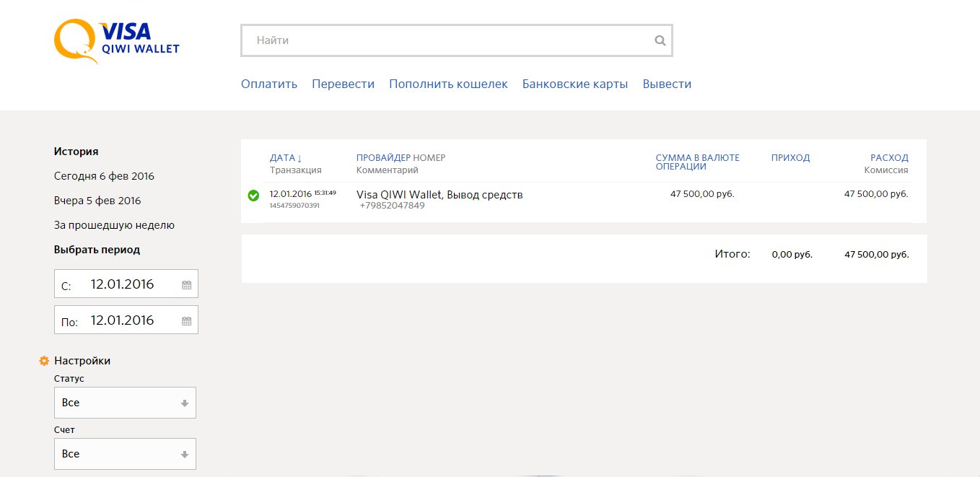Click Итого income value 0,00 руб.
Viewport: 980px width, 477px height.
click(792, 255)
